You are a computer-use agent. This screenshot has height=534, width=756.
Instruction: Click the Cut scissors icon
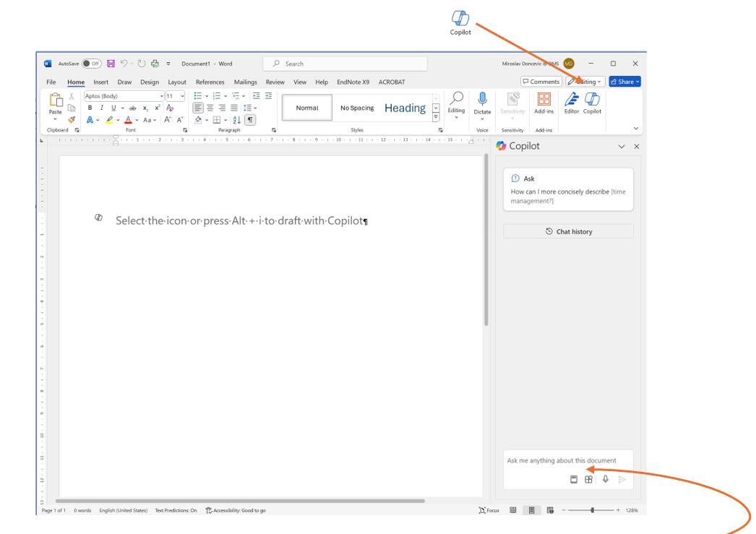pos(72,96)
